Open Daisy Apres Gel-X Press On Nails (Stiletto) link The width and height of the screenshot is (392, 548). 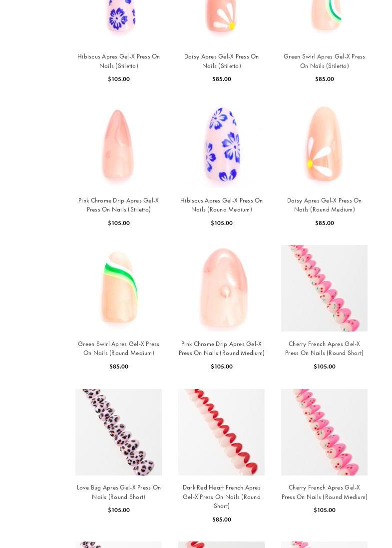tap(221, 61)
